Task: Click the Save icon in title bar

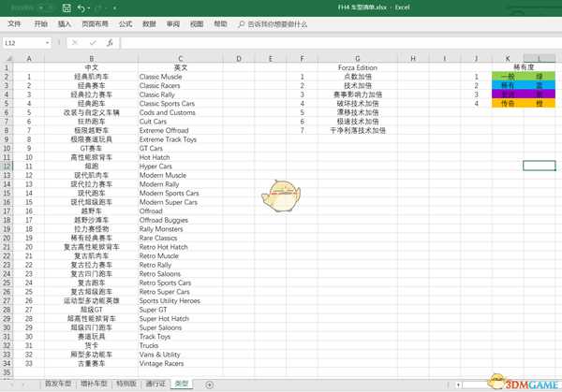Action: (x=67, y=7)
